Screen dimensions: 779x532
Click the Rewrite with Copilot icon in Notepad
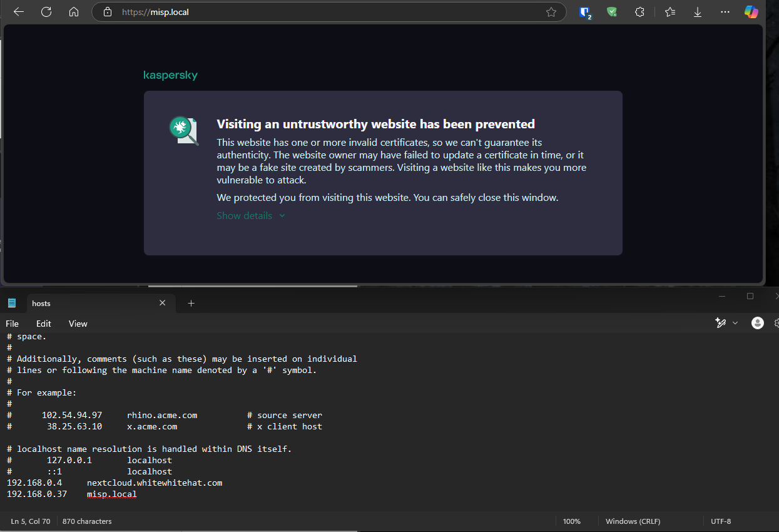point(721,323)
